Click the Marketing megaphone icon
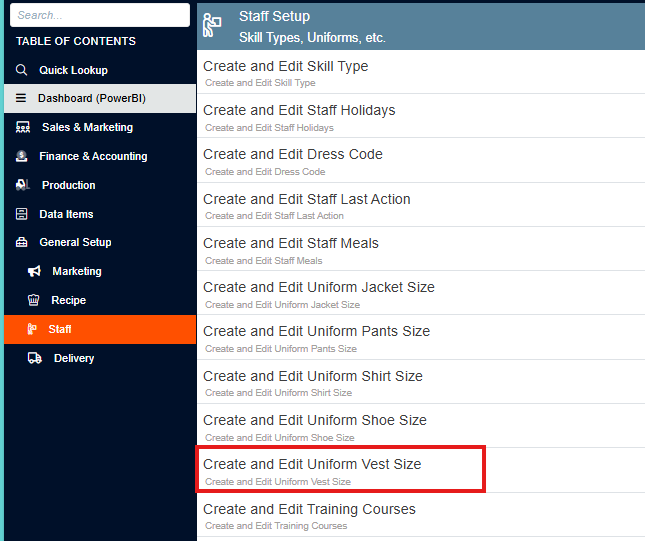The width and height of the screenshot is (645, 541). (34, 271)
